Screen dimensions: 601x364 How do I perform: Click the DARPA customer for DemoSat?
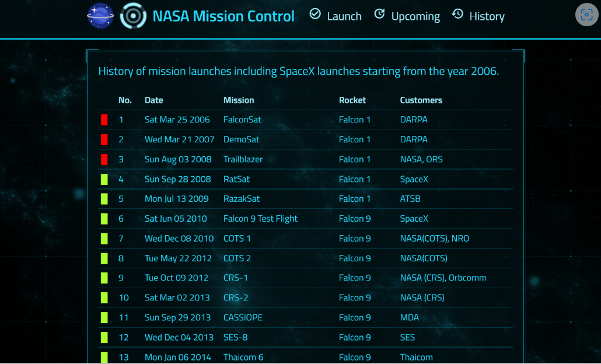(414, 139)
